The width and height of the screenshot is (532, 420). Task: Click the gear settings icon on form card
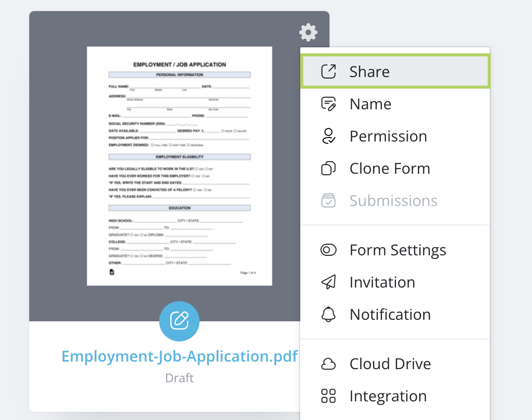tap(308, 33)
